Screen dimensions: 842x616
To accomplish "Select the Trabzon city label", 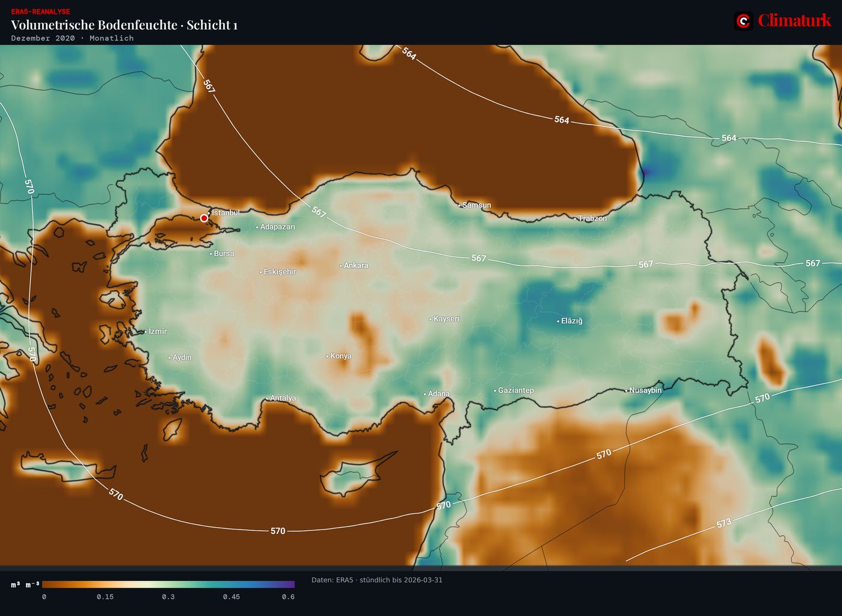I will coord(592,218).
